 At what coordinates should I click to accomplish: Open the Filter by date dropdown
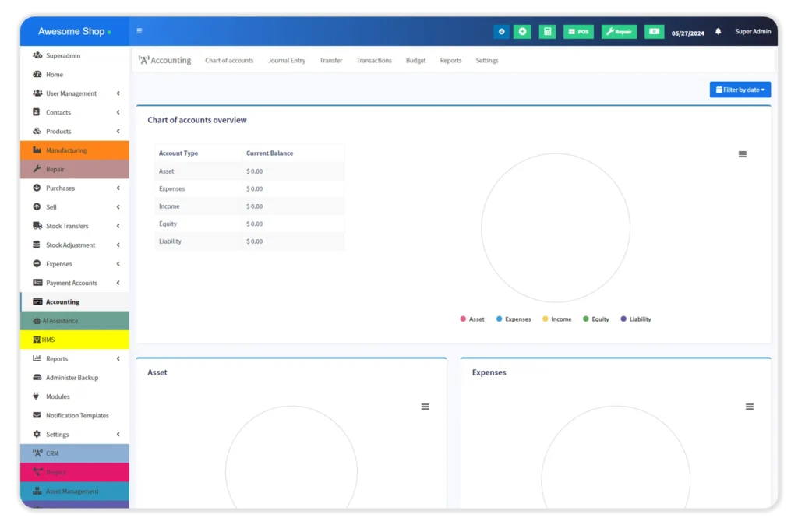(740, 90)
